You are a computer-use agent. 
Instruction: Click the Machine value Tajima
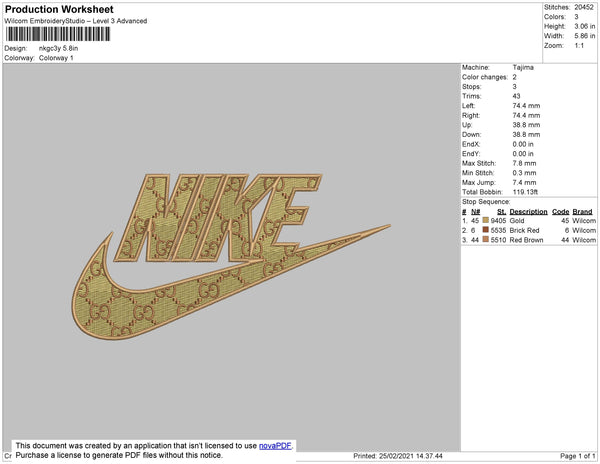coord(523,67)
